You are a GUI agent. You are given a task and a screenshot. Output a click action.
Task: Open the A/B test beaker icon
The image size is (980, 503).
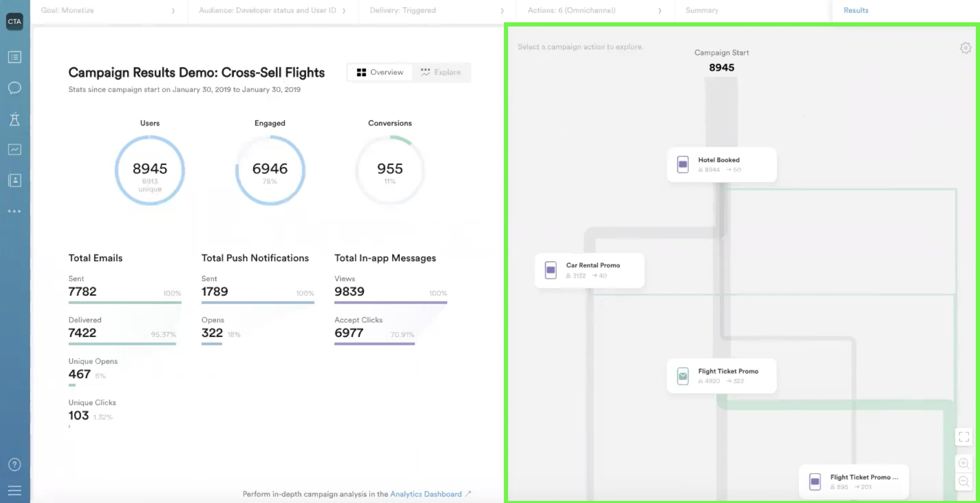coord(14,119)
